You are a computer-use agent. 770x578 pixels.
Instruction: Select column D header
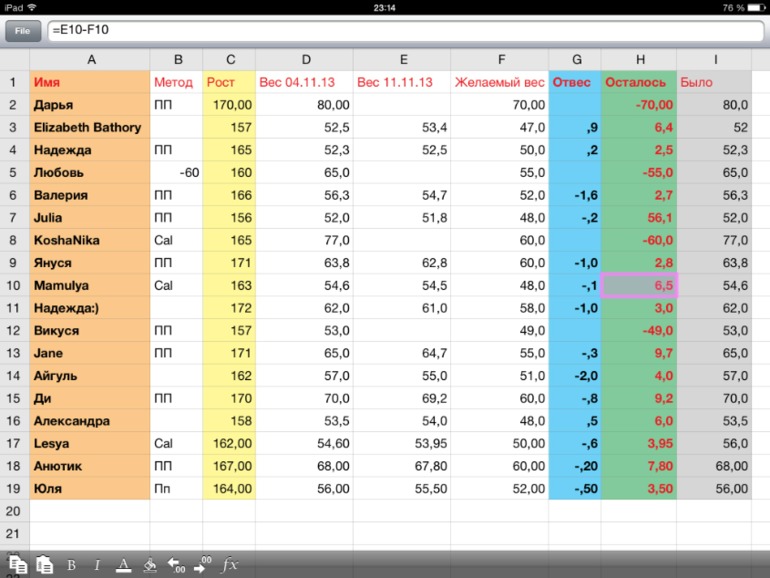click(x=305, y=60)
